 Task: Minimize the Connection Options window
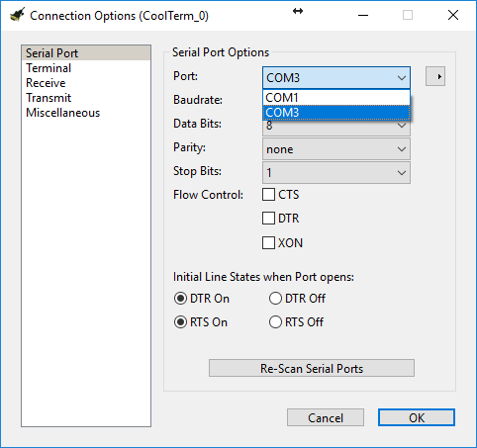click(363, 15)
